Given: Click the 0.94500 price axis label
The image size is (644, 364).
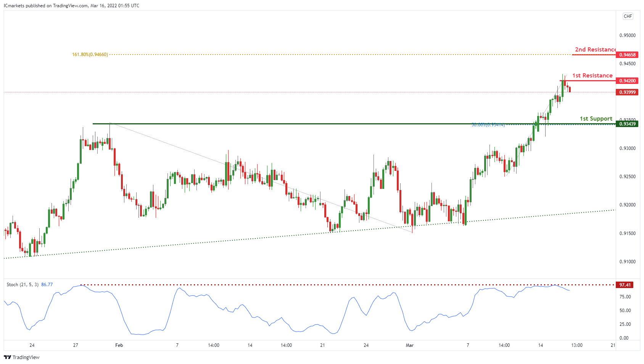Looking at the screenshot, I should [x=628, y=64].
